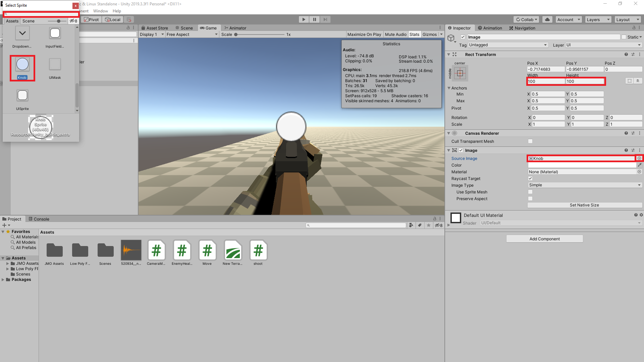644x362 pixels.
Task: Open the Image Type dropdown
Action: click(585, 185)
